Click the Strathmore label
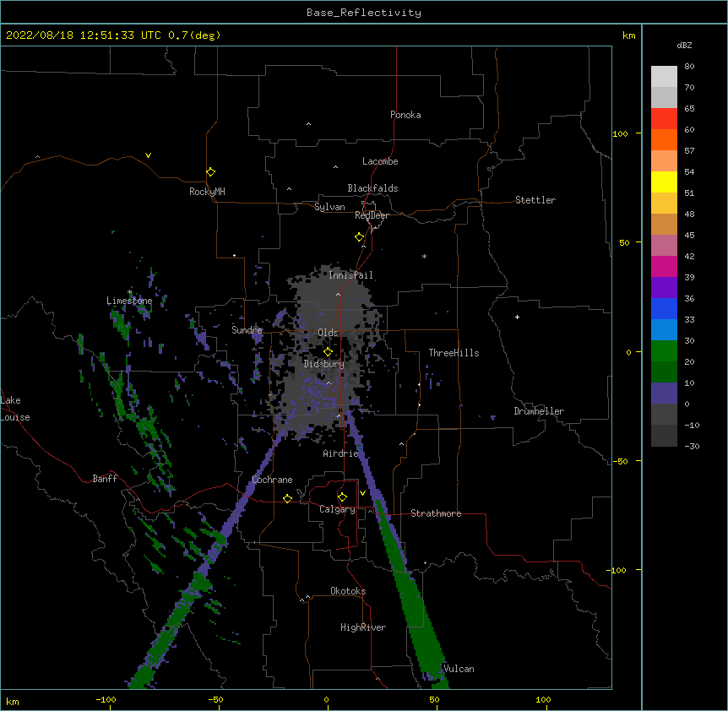 tap(436, 513)
